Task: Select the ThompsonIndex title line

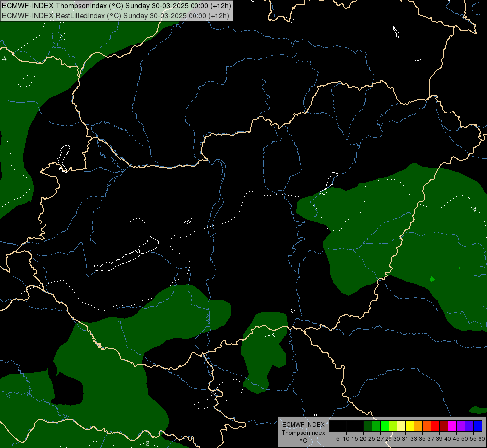Action: point(116,6)
